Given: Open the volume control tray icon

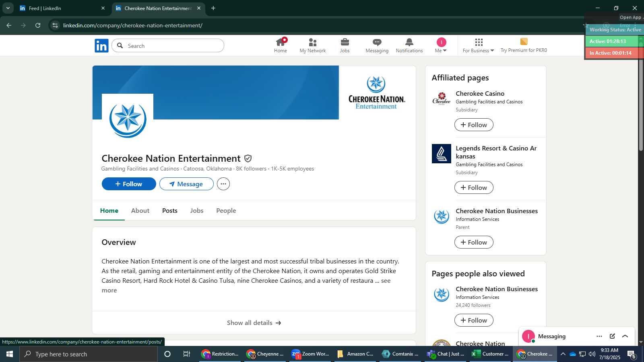Looking at the screenshot, I should [x=592, y=354].
